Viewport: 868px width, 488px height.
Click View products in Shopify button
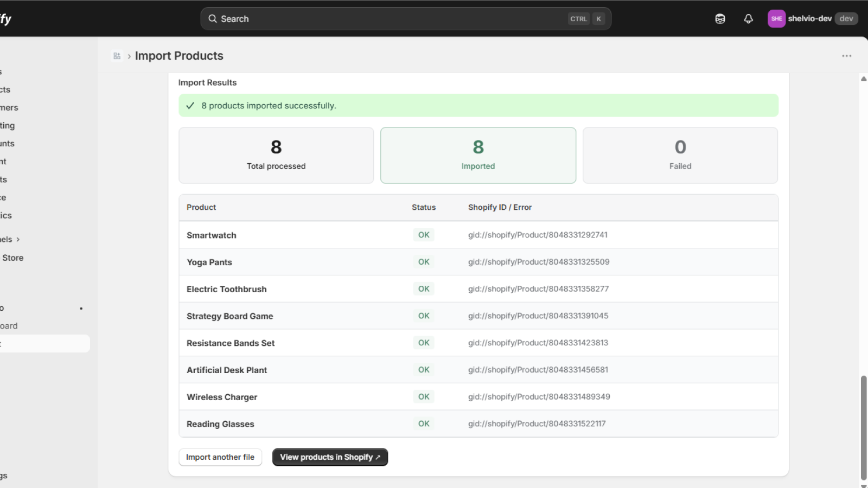330,457
